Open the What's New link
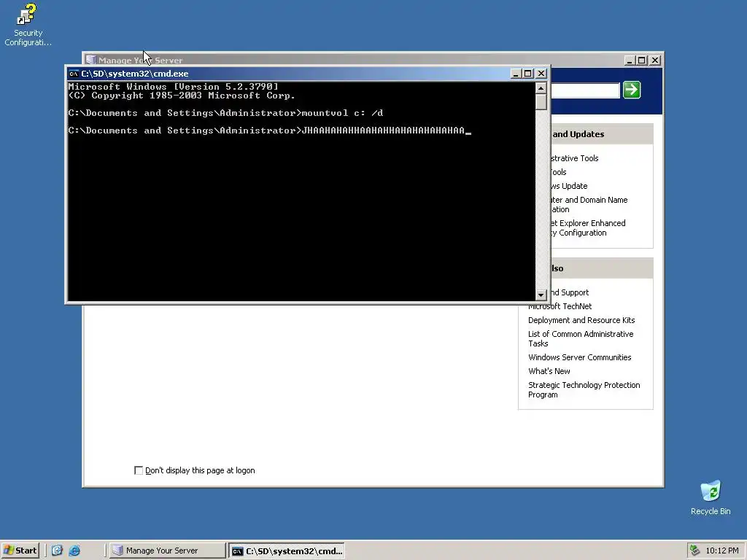 pyautogui.click(x=549, y=371)
